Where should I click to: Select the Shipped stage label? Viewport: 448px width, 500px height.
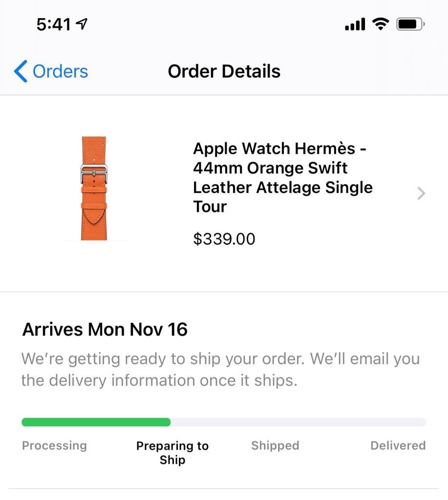pyautogui.click(x=275, y=445)
